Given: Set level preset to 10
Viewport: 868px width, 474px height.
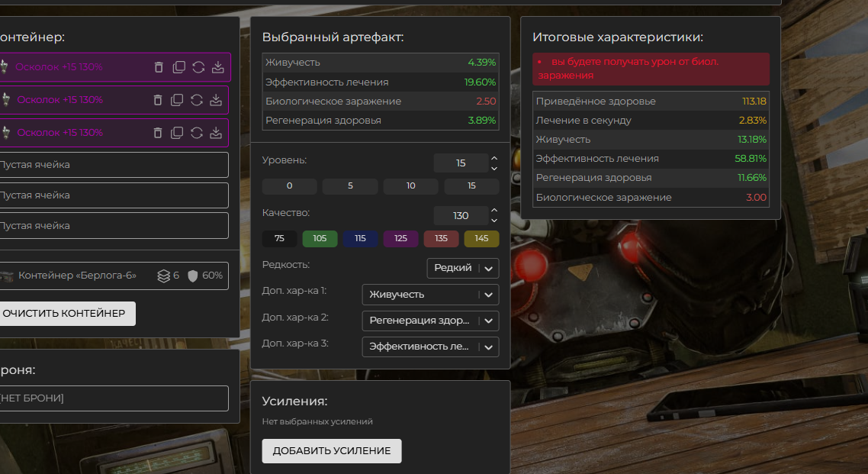Looking at the screenshot, I should [411, 186].
